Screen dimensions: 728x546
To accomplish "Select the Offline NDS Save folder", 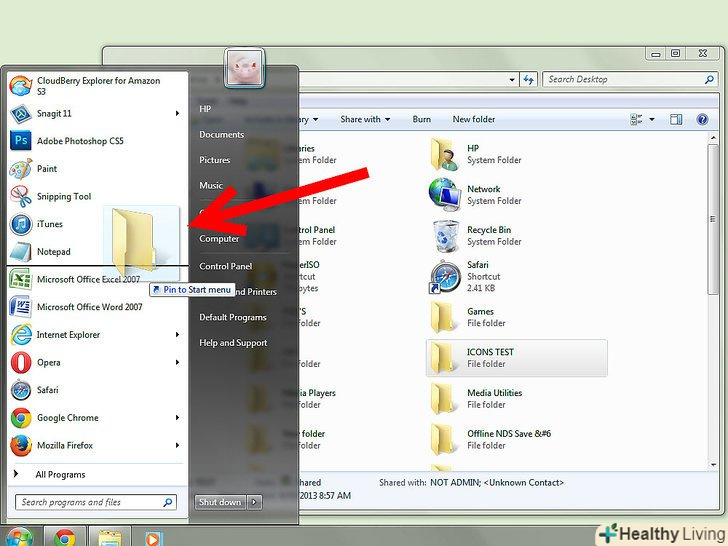I will pos(490,439).
